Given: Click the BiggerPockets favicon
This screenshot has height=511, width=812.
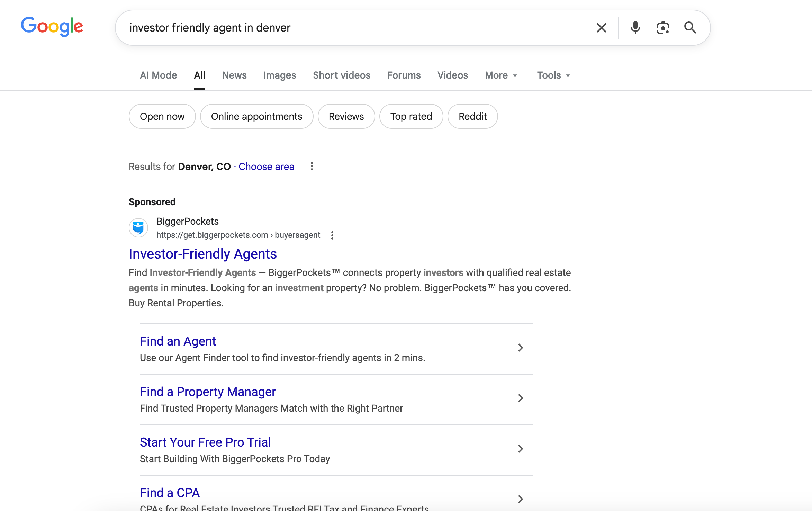Looking at the screenshot, I should click(138, 228).
